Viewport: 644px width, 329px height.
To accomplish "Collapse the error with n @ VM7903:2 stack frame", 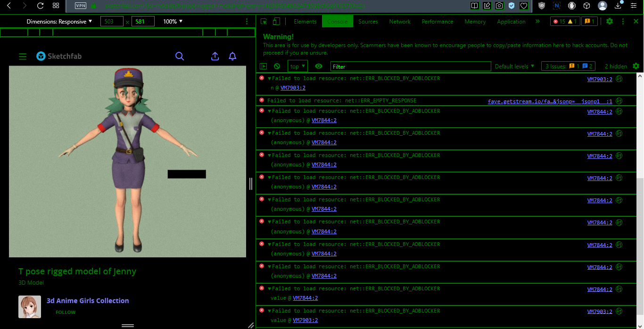I will pos(270,79).
